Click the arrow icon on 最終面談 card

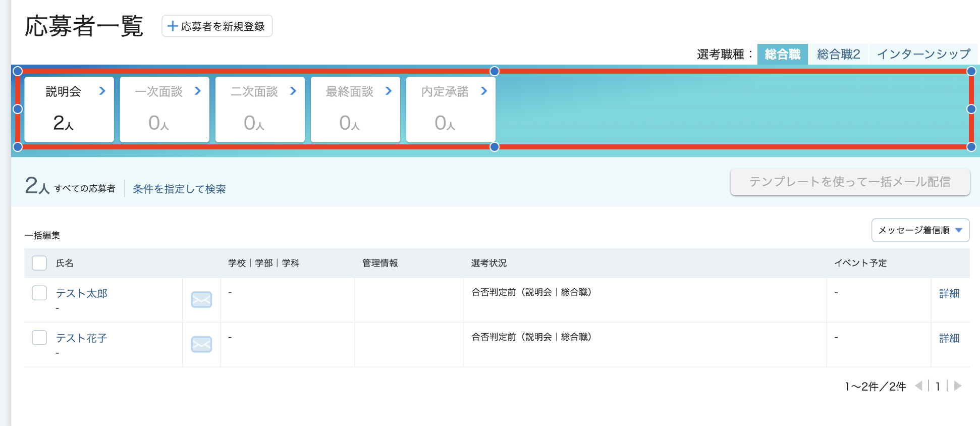389,91
